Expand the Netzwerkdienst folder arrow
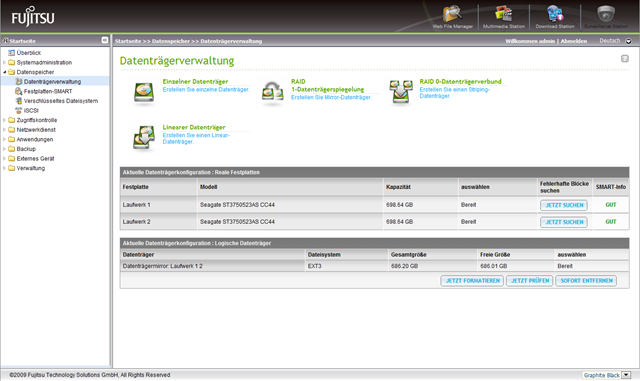 click(4, 129)
